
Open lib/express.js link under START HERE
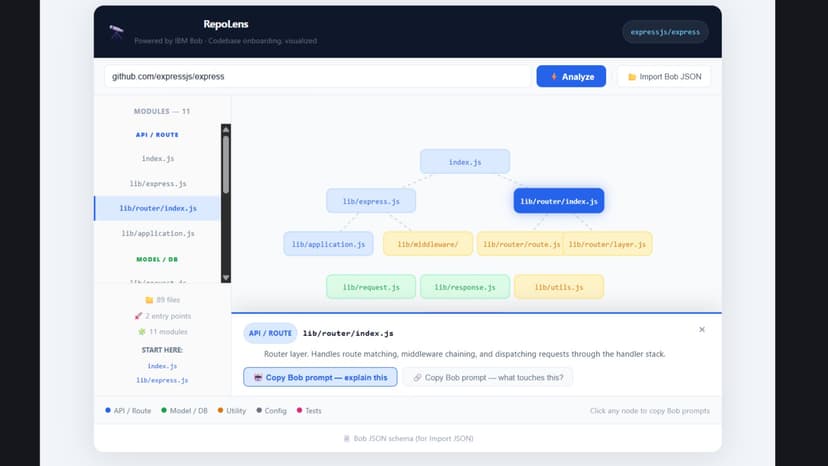coord(162,380)
